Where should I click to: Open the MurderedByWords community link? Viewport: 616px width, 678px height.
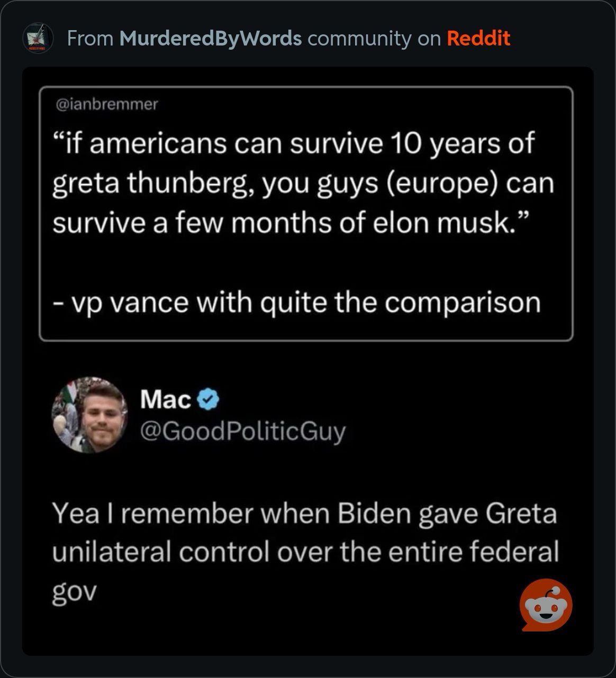coord(211,38)
